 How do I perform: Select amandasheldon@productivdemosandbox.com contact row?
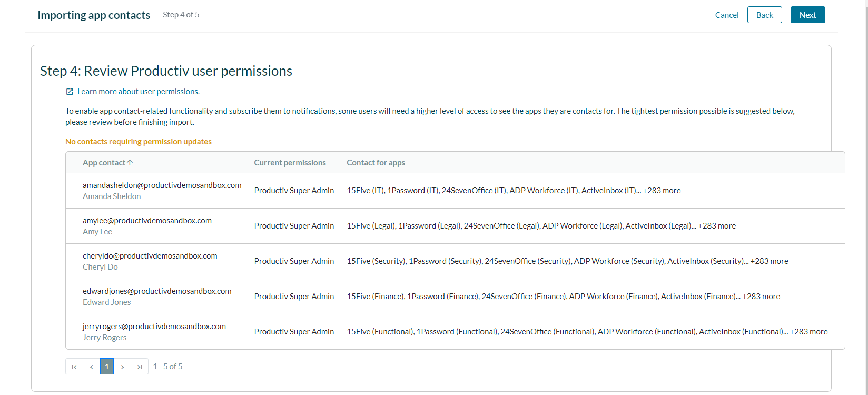(162, 185)
